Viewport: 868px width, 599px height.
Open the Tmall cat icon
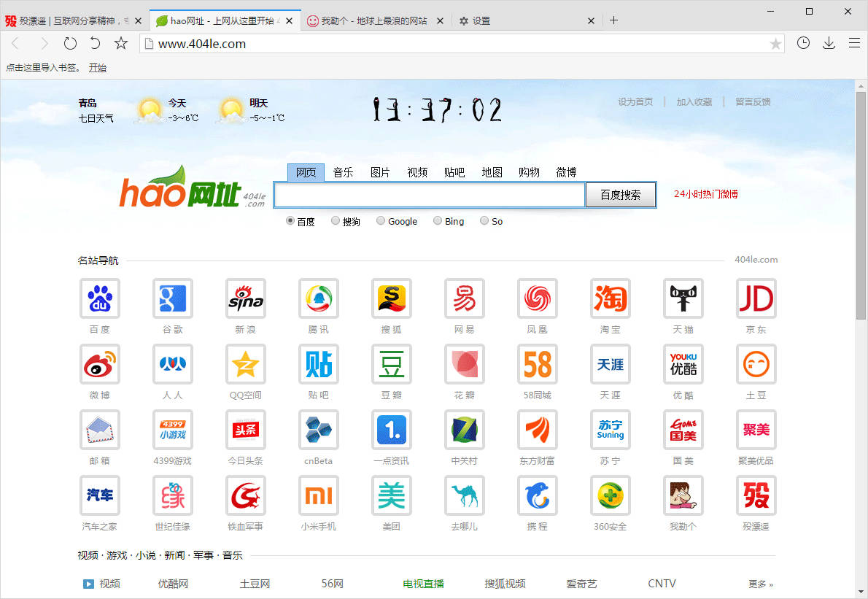click(683, 298)
